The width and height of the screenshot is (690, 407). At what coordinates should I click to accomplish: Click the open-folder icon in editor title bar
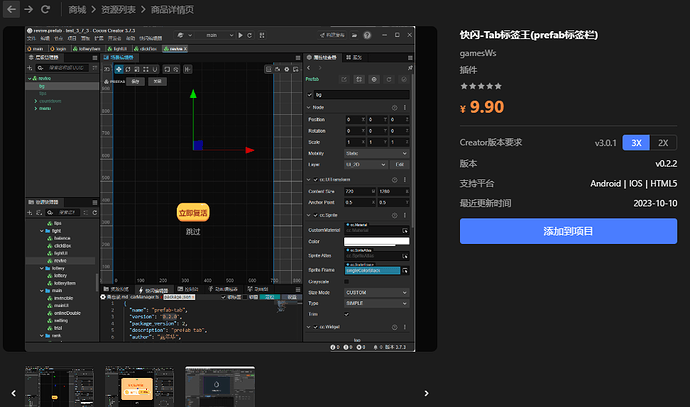(x=354, y=35)
